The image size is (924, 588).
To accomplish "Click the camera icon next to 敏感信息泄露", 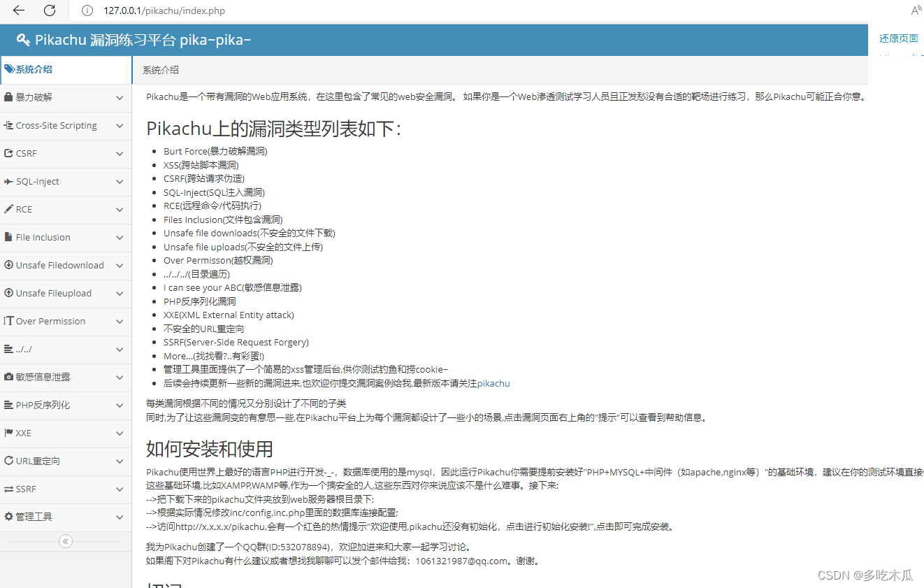I will 8,377.
